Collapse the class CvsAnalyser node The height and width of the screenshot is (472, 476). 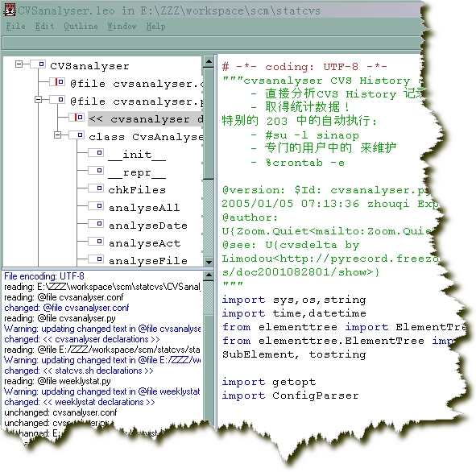point(58,135)
